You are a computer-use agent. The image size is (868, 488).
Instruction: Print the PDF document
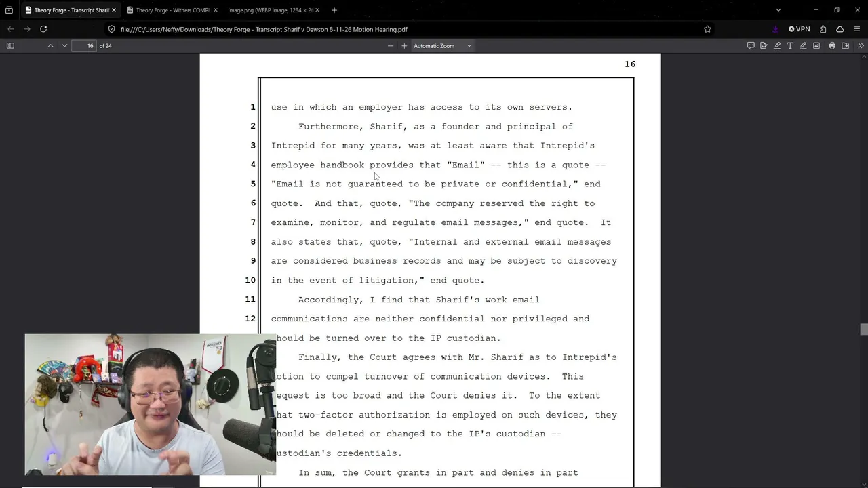[832, 45]
